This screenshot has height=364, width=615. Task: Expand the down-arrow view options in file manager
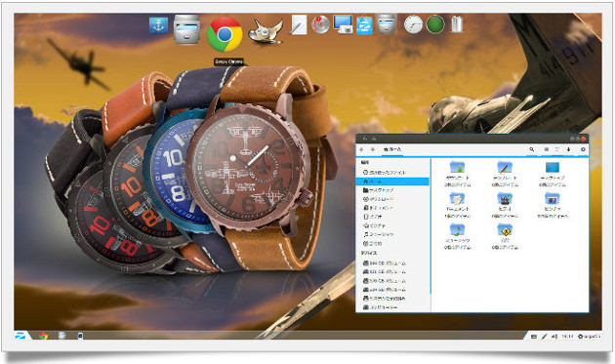pos(568,149)
